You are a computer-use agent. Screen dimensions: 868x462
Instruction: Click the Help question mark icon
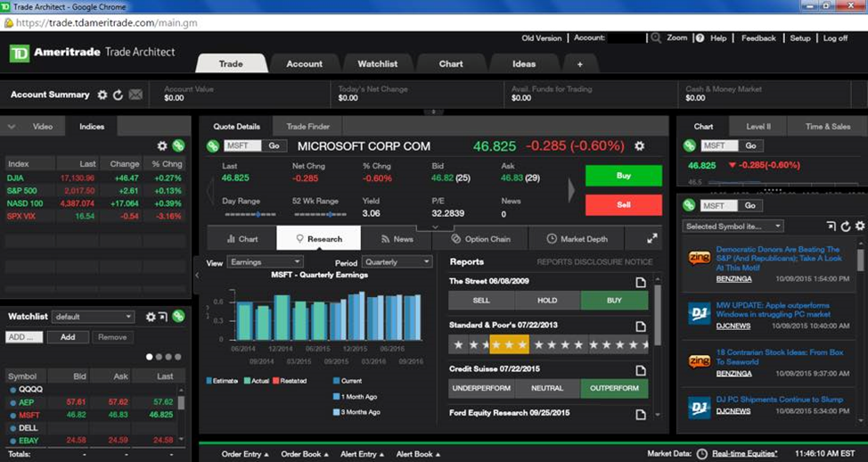tap(700, 38)
